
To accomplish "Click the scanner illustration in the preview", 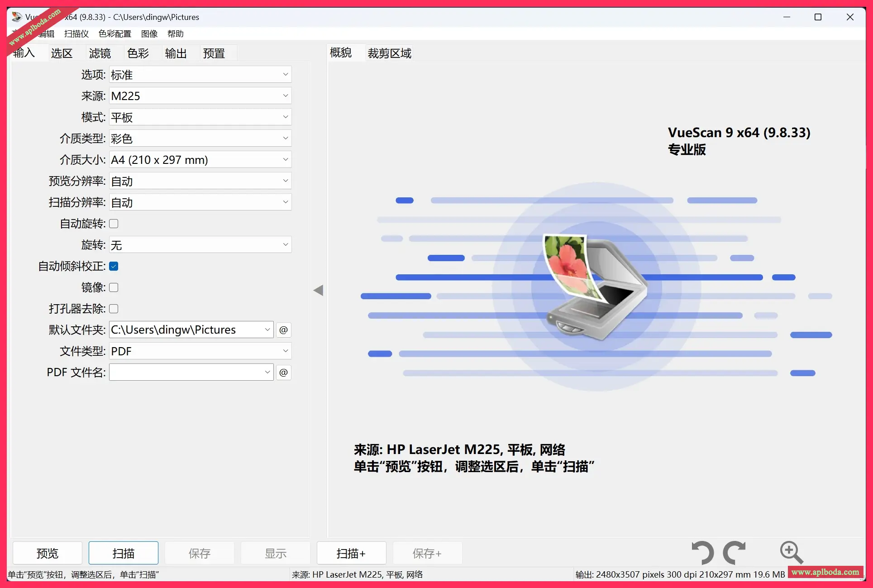I will coord(596,287).
